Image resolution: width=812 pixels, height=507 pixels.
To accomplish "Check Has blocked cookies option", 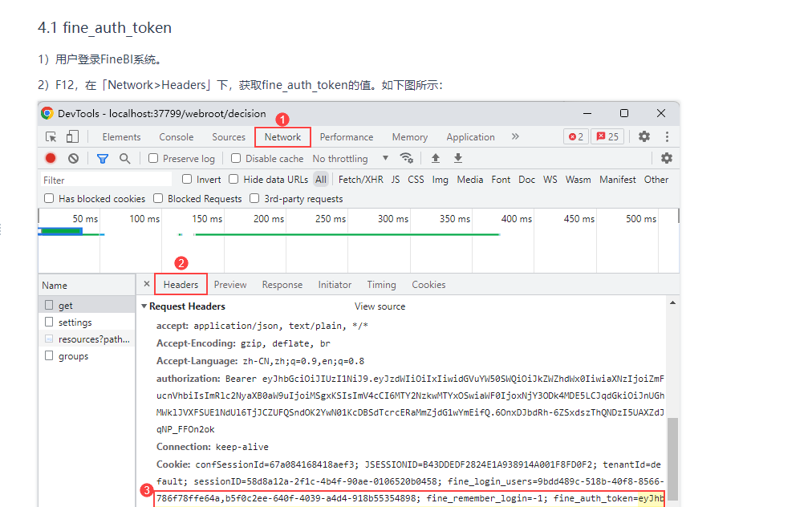I will coord(49,198).
